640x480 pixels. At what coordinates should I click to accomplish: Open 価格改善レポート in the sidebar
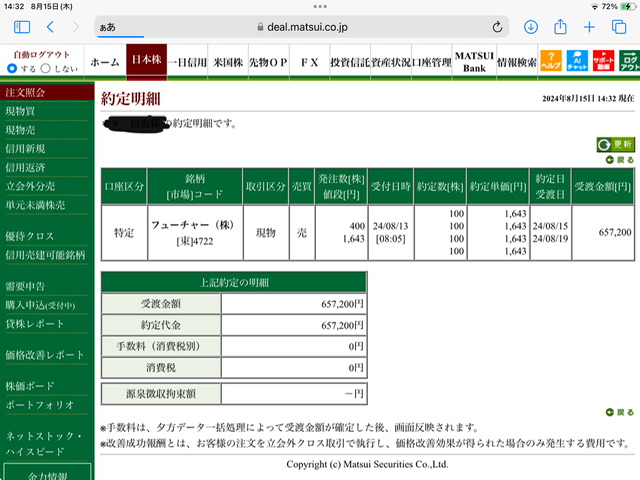coord(45,355)
